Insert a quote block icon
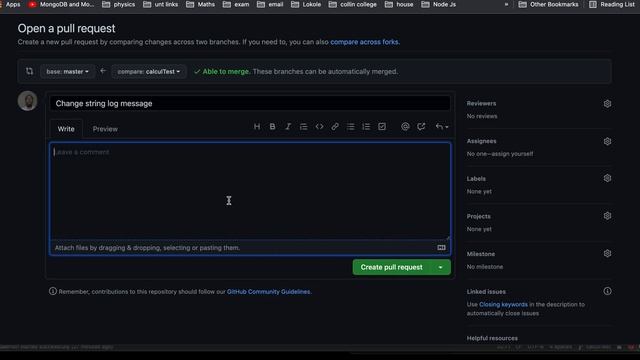640x360 pixels. [x=303, y=127]
